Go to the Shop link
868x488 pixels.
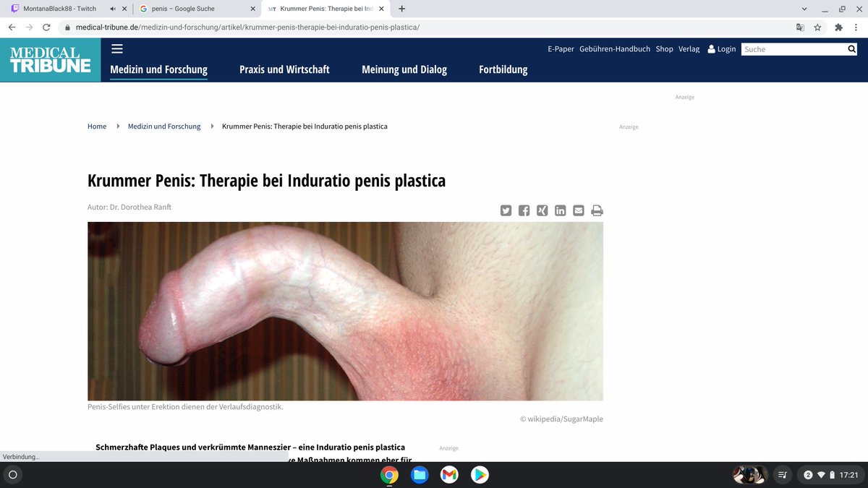click(664, 49)
